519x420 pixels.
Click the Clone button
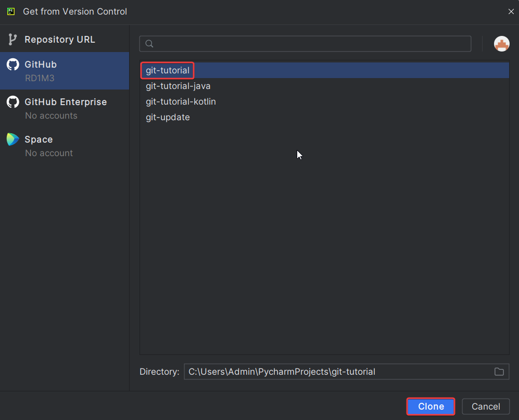coord(431,406)
